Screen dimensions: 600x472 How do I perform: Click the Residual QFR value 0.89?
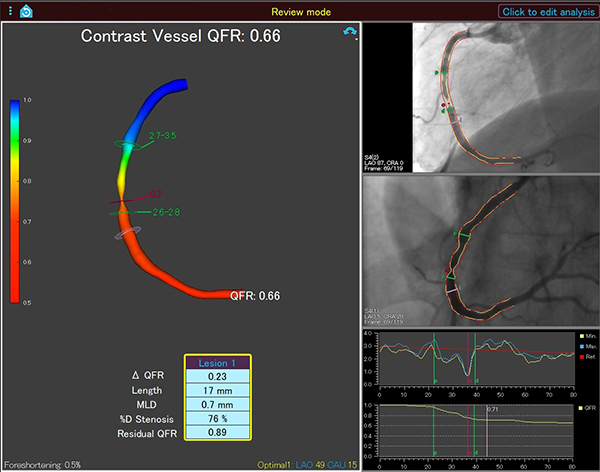217,432
